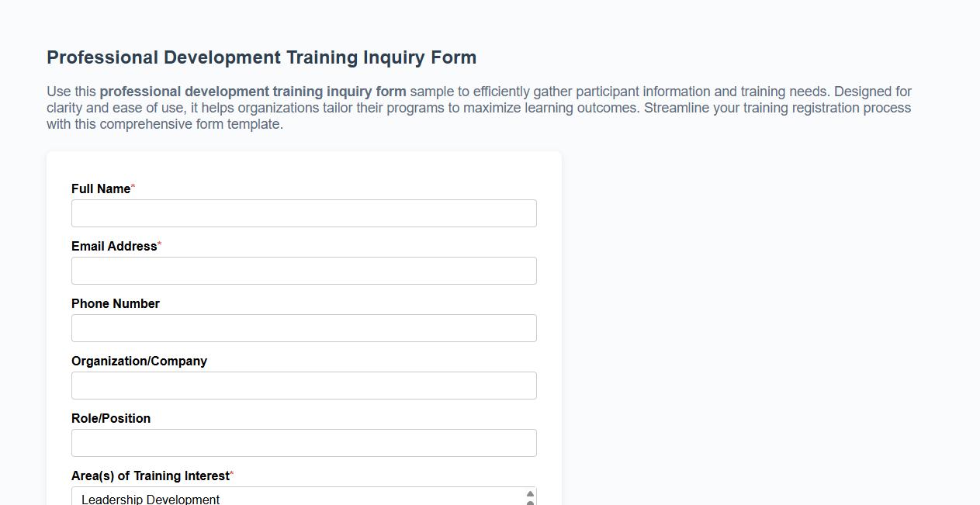Click the Role/Position label
This screenshot has width=980, height=505.
click(111, 418)
